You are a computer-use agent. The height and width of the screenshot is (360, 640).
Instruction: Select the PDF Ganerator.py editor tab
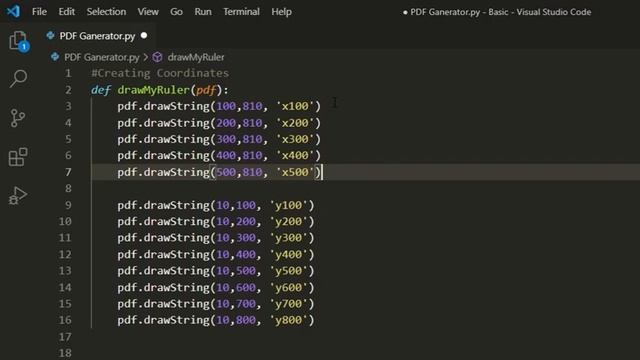[97, 36]
